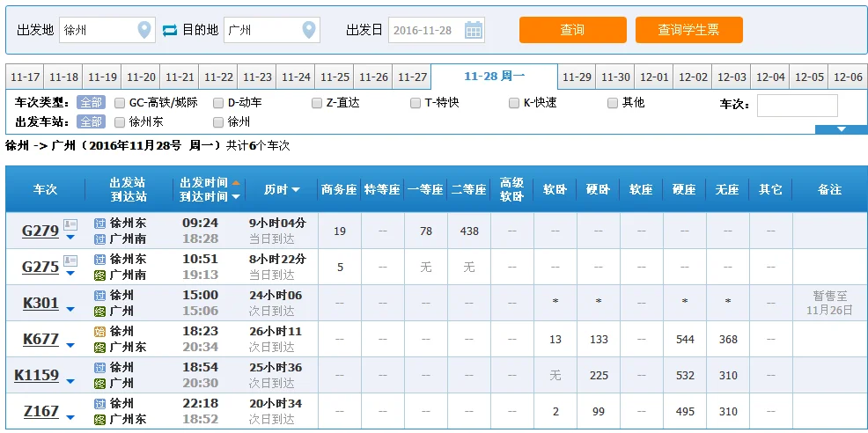
Task: Click the 车次 train number input box
Action: (x=798, y=106)
